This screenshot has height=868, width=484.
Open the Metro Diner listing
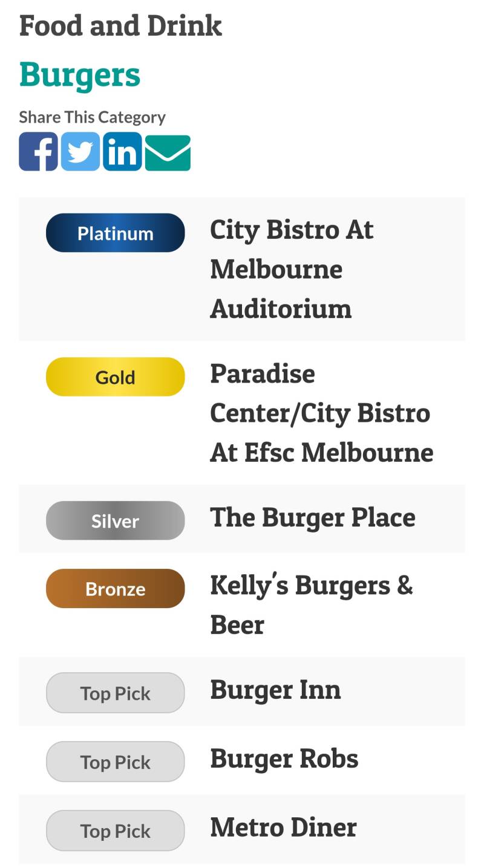(x=283, y=828)
